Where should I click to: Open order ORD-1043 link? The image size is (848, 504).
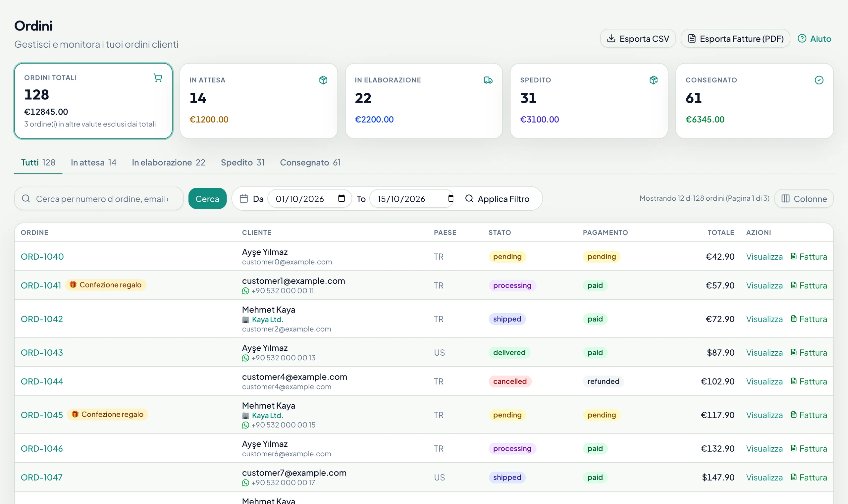(x=42, y=353)
